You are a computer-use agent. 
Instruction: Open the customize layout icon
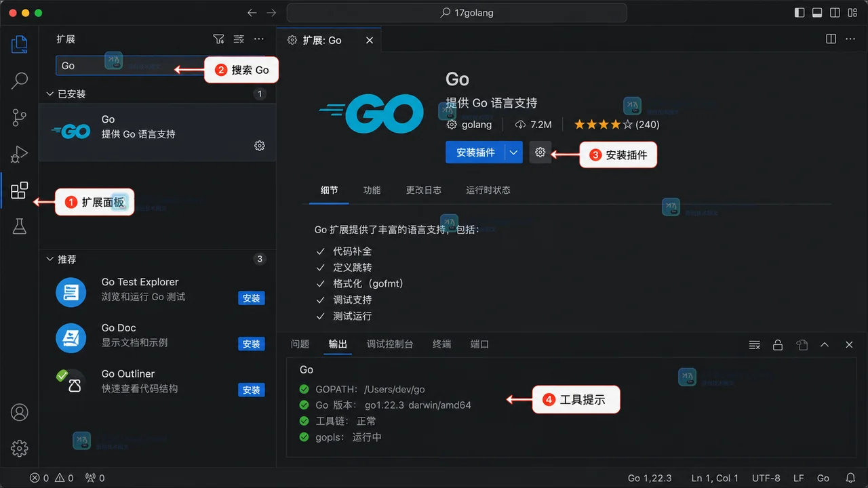[x=852, y=13]
